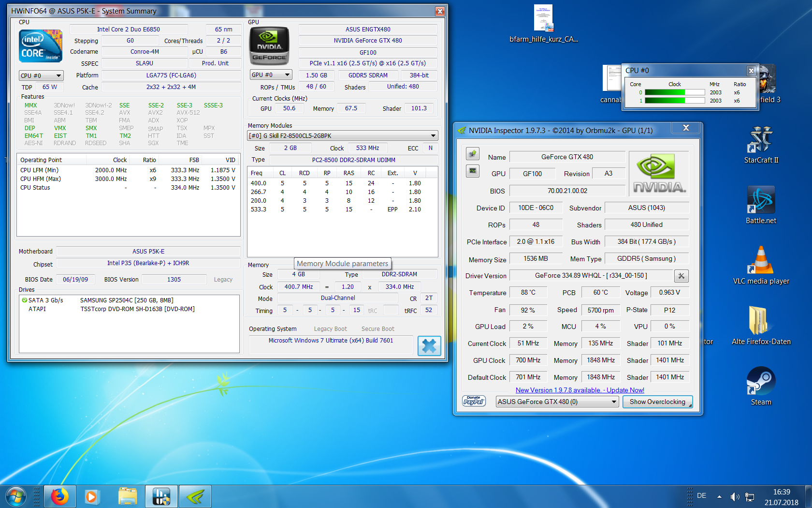812x508 pixels.
Task: Click the ASUS P5K-E motherboard field
Action: coord(148,252)
